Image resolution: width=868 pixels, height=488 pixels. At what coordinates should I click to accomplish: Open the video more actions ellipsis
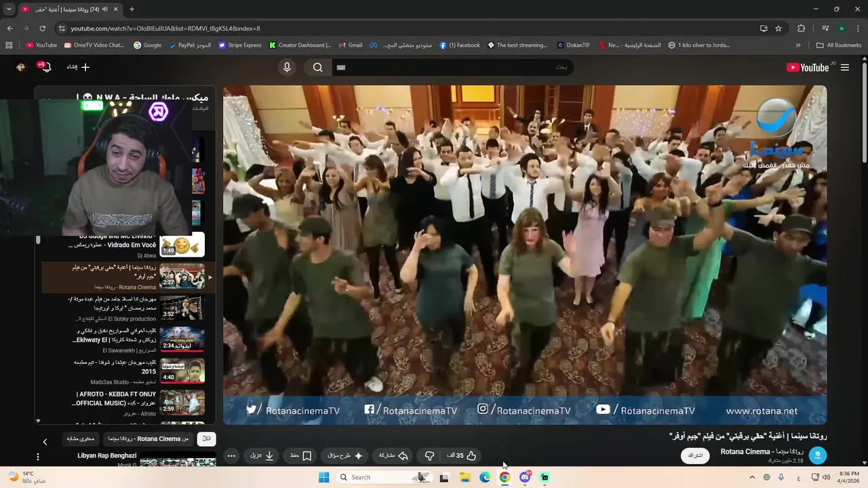231,455
